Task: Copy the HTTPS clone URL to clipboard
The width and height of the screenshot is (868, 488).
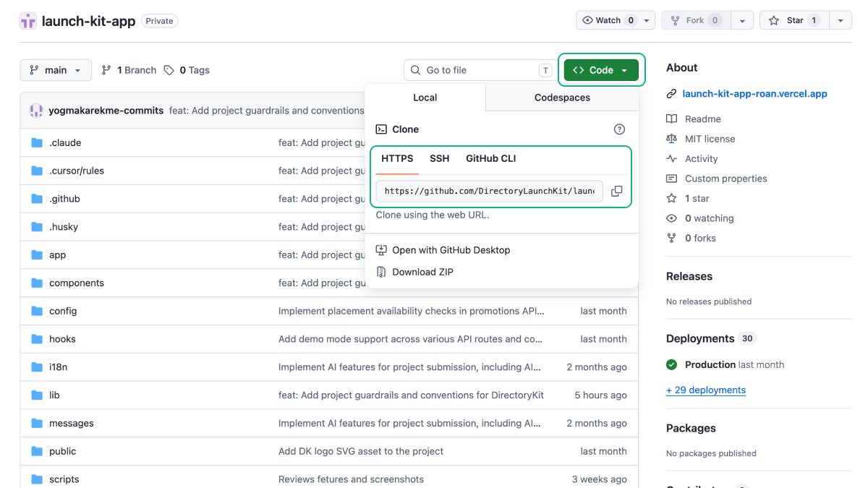Action: (x=616, y=192)
